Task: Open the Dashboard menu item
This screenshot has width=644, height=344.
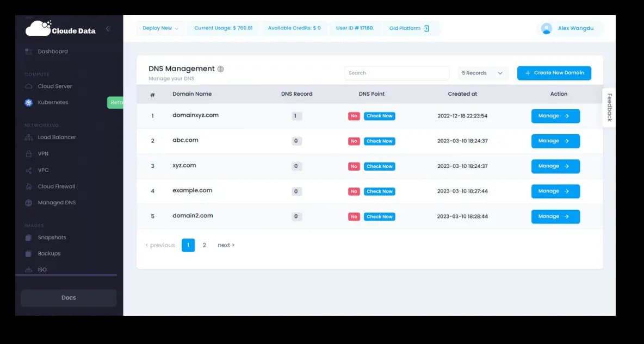Action: [53, 51]
